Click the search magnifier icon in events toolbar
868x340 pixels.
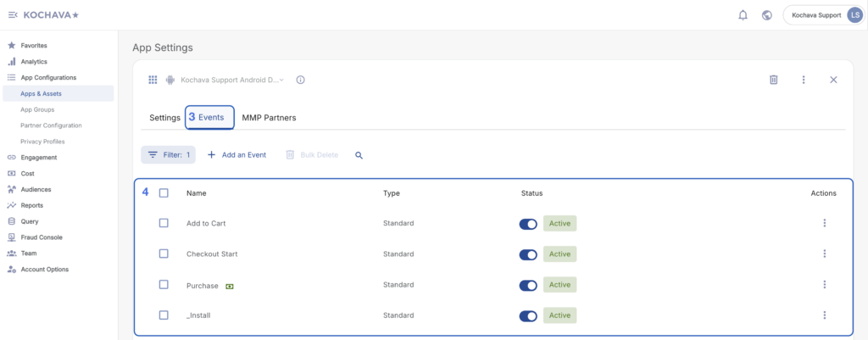tap(359, 155)
